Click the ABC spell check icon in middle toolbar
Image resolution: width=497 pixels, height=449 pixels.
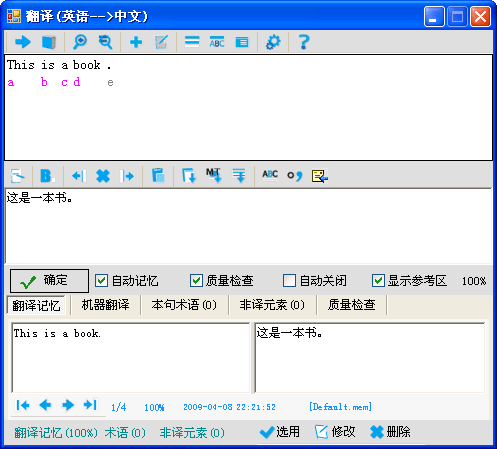(270, 175)
